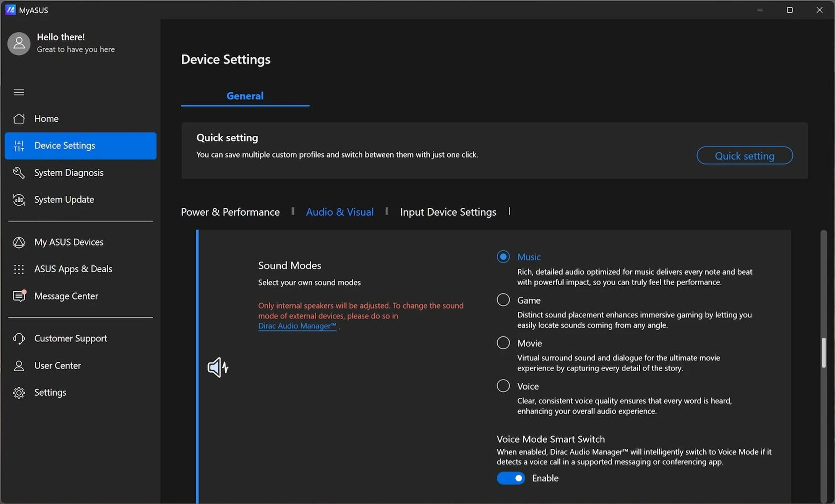Click the System Update icon
835x504 pixels.
point(19,200)
